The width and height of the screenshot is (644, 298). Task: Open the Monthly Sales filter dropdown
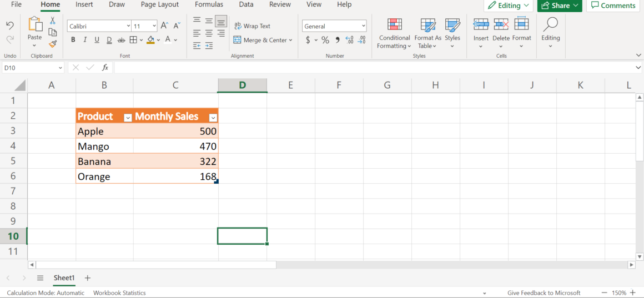(213, 118)
